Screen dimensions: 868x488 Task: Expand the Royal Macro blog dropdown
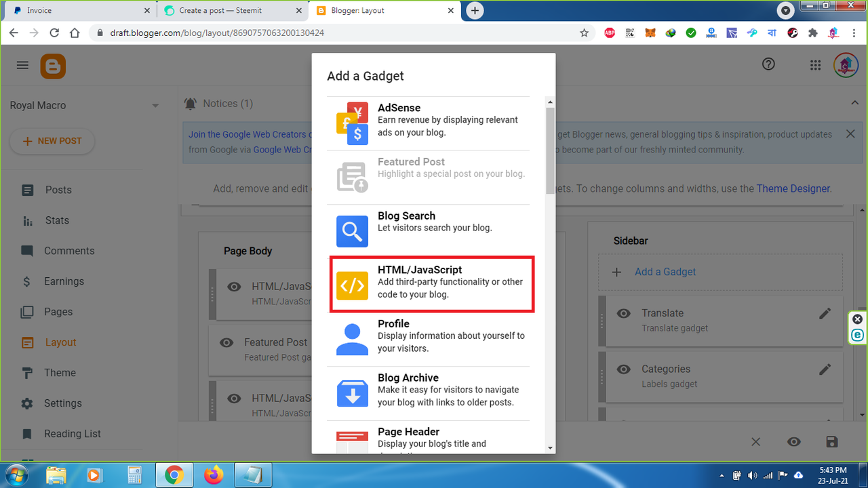(x=155, y=106)
